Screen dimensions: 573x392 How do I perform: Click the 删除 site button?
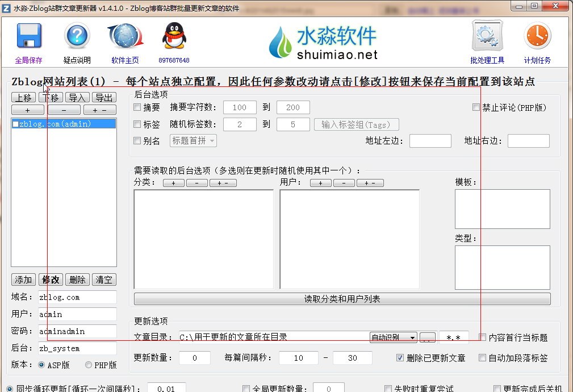[77, 280]
